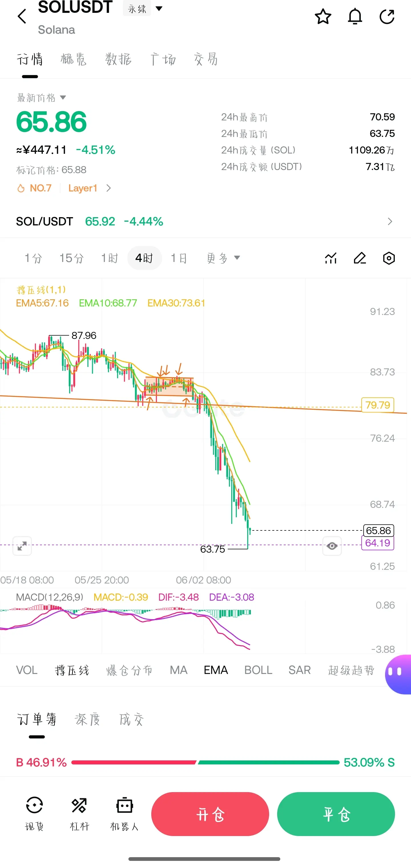Open the chart indicators icon
The height and width of the screenshot is (868, 411).
coord(331,258)
